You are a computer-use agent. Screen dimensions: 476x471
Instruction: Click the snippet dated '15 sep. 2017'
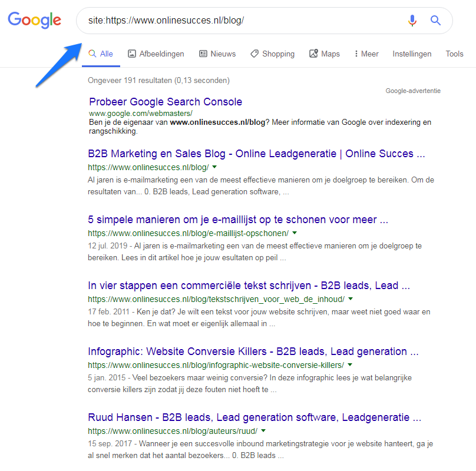point(260,449)
